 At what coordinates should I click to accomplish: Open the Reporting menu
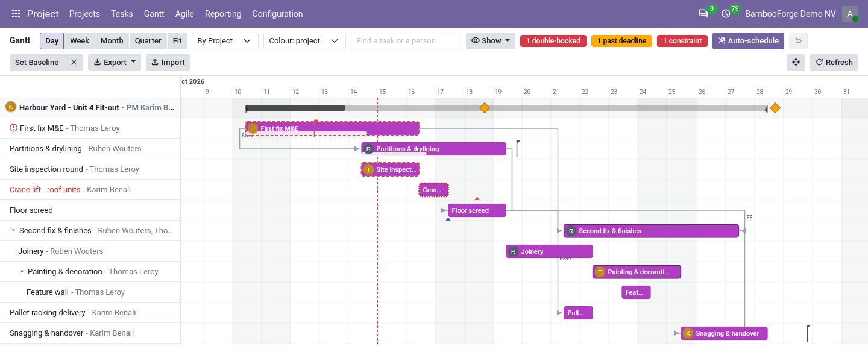[x=223, y=14]
